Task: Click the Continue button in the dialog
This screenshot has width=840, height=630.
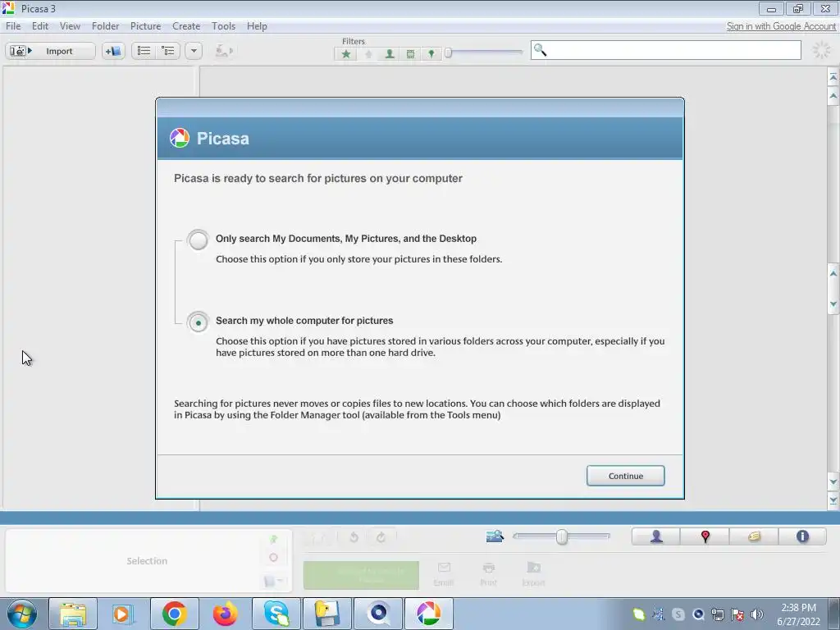Action: click(625, 476)
